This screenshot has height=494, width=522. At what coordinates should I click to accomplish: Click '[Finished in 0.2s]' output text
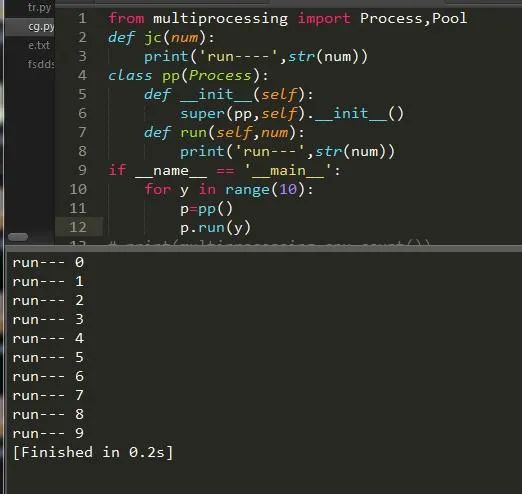pyautogui.click(x=93, y=453)
